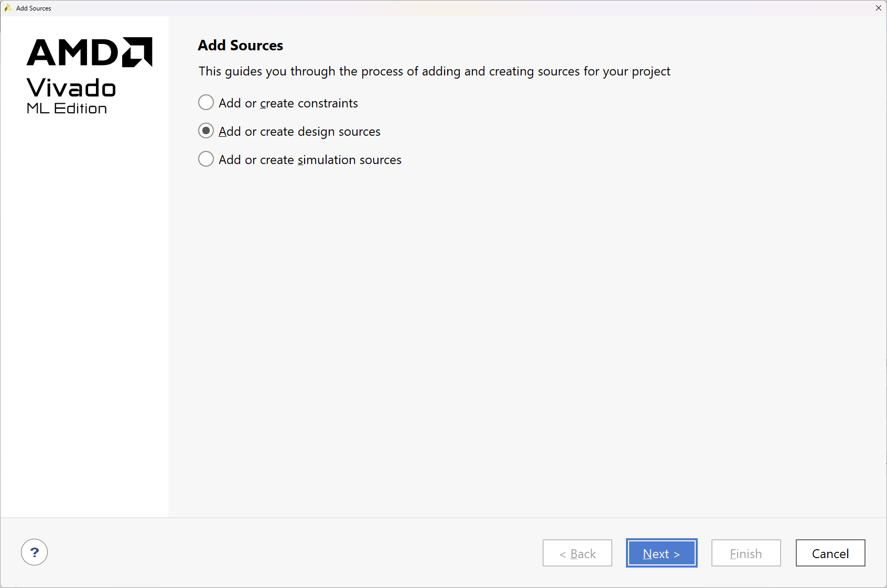The width and height of the screenshot is (887, 588).
Task: Click the Vivado wordmark in sidebar
Action: tap(71, 88)
